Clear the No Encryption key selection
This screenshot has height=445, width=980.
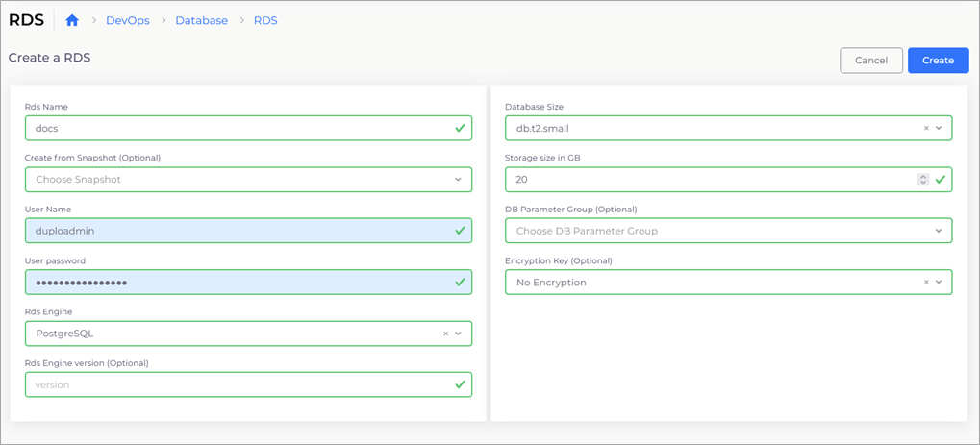point(926,283)
